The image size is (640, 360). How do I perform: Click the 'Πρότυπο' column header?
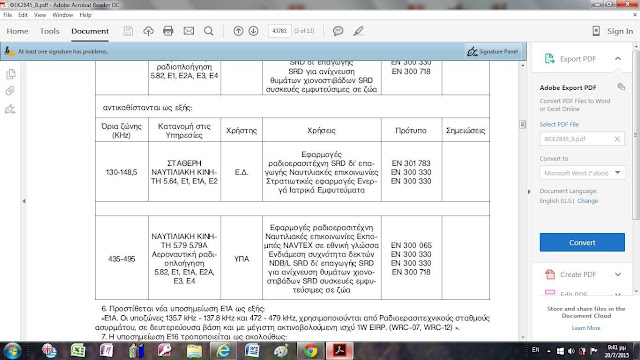pos(411,131)
